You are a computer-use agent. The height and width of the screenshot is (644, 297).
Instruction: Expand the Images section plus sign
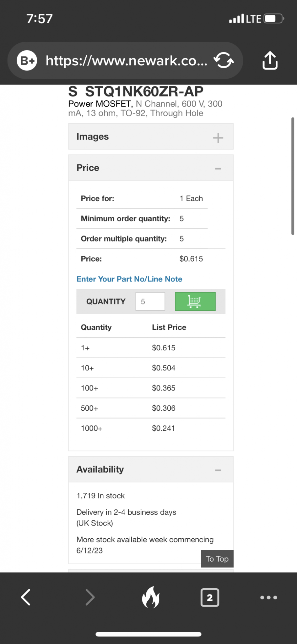[x=218, y=138]
